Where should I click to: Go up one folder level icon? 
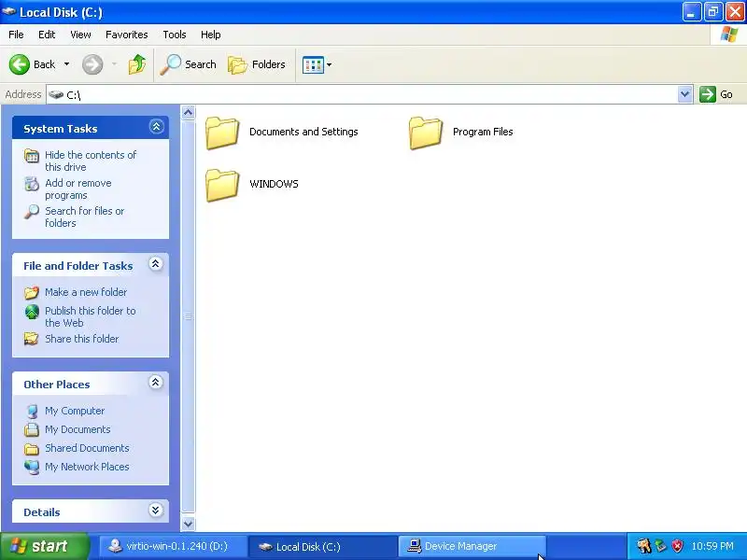click(137, 64)
